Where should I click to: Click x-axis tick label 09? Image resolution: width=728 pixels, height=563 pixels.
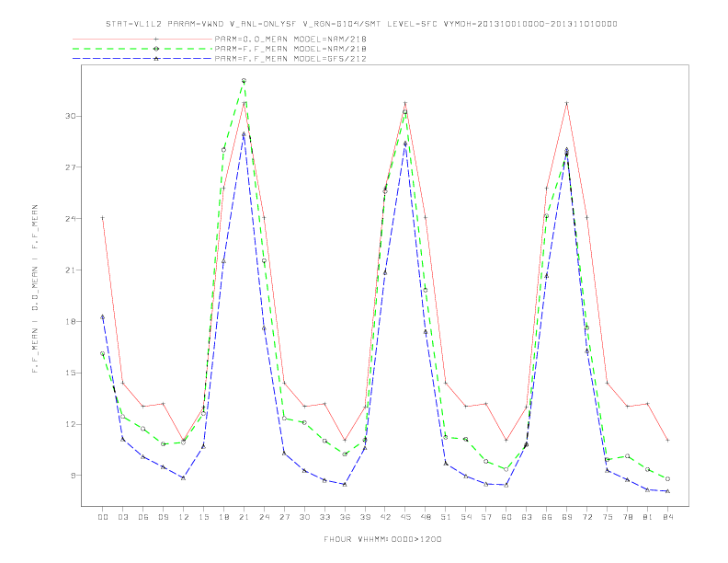tap(163, 517)
